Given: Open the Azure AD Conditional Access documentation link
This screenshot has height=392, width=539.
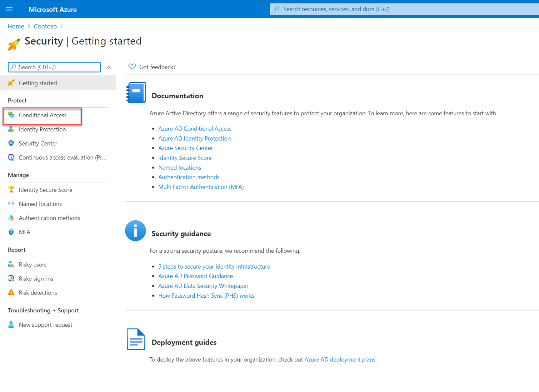Looking at the screenshot, I should coord(195,128).
